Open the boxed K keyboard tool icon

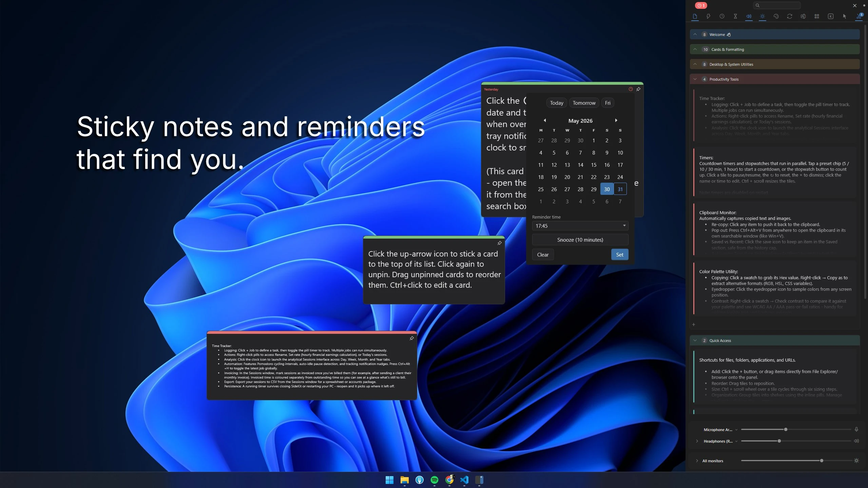(831, 16)
